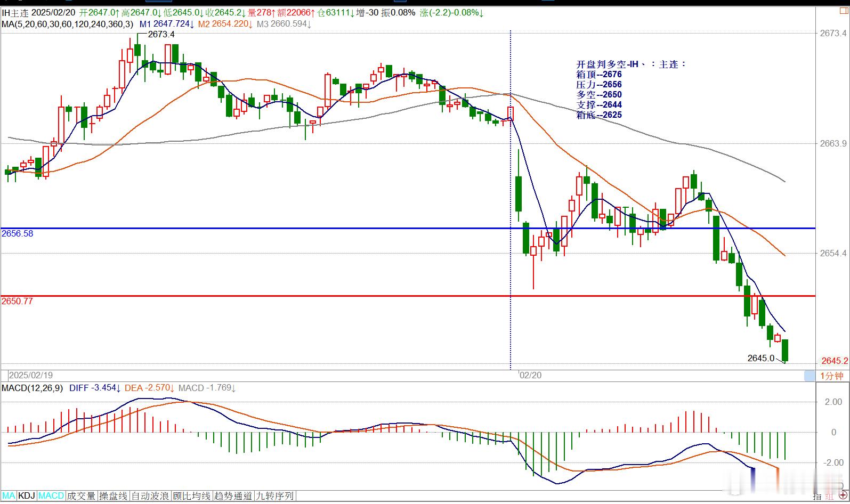This screenshot has height=504, width=850.
Task: Select the blue horizontal pressure line
Action: [x=408, y=229]
